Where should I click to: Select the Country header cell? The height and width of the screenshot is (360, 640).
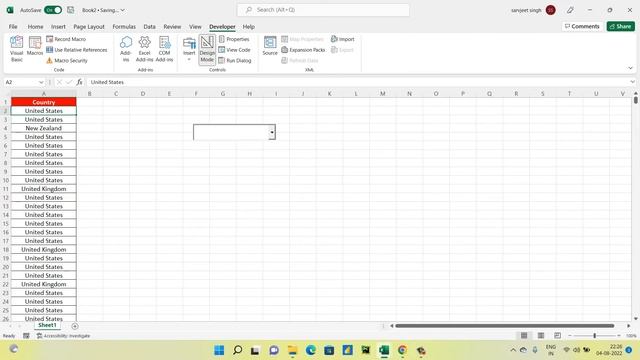click(x=44, y=102)
